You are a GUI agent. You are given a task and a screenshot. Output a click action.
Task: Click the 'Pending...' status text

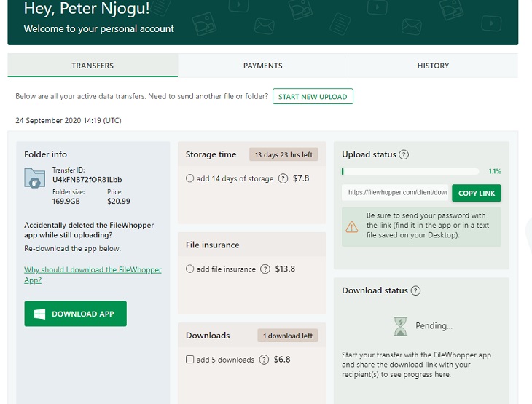coord(434,325)
